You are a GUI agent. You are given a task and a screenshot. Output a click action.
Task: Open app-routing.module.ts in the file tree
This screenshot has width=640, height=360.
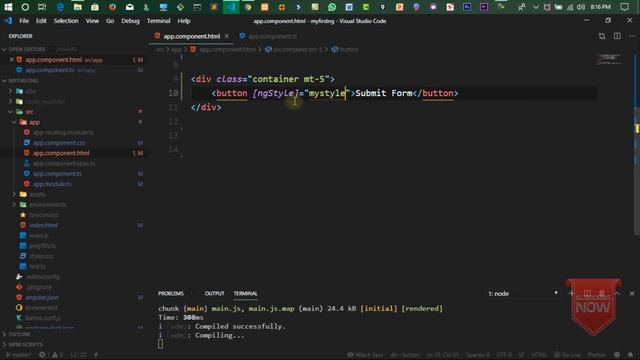click(x=63, y=132)
